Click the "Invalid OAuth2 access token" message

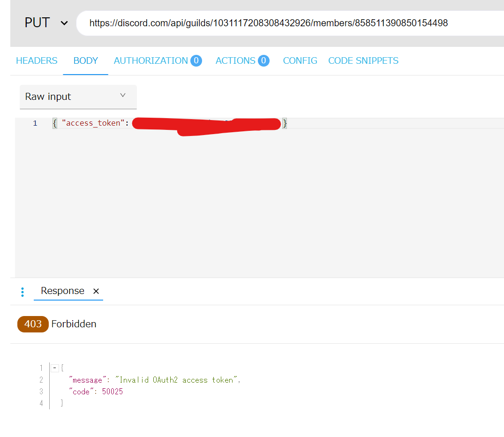pyautogui.click(x=176, y=380)
